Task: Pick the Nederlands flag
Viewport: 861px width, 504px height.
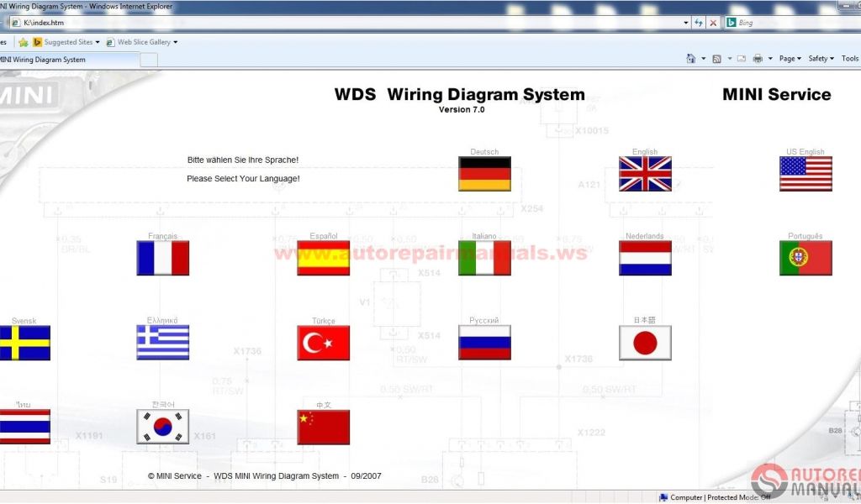Action: pyautogui.click(x=645, y=259)
